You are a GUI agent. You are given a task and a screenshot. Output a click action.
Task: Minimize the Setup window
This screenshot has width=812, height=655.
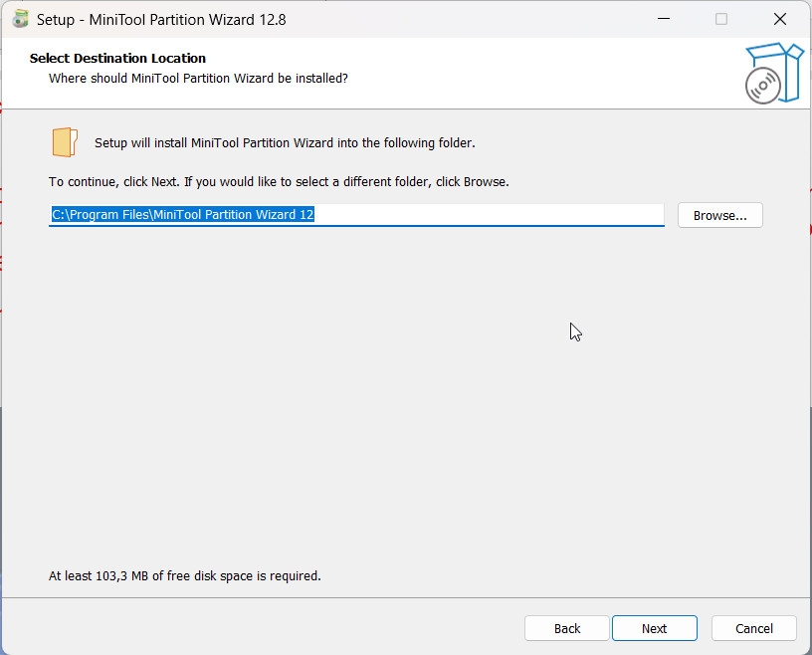pyautogui.click(x=663, y=19)
